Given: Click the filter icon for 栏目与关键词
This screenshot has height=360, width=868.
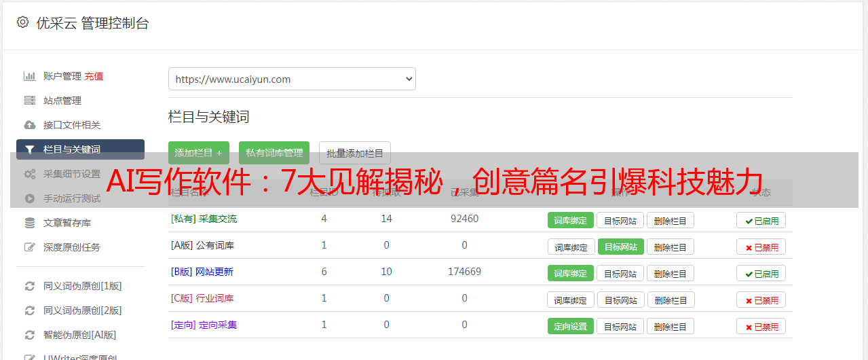Looking at the screenshot, I should click(x=29, y=149).
